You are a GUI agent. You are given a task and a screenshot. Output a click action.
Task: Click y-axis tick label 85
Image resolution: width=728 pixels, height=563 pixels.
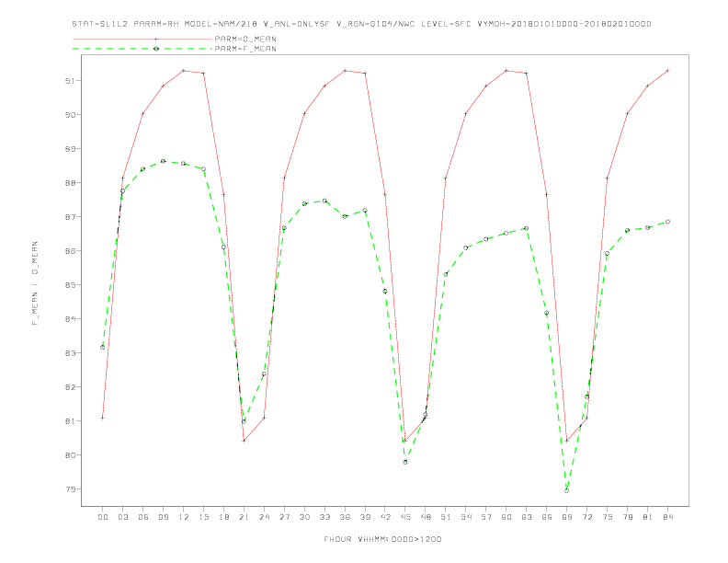70,285
